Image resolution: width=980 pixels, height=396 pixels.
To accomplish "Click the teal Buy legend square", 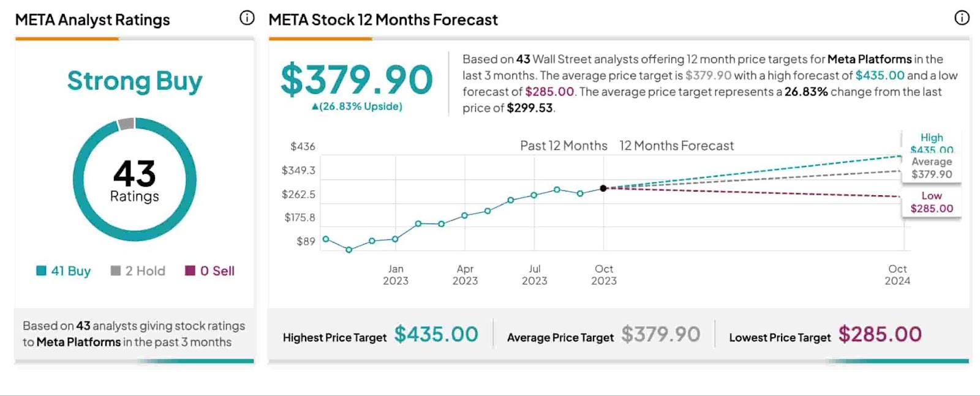I will pos(42,271).
